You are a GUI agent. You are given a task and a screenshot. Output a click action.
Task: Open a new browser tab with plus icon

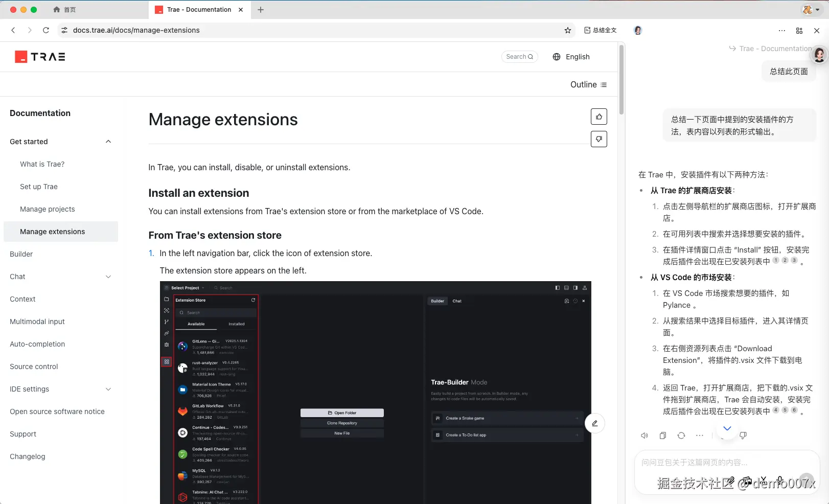(261, 10)
